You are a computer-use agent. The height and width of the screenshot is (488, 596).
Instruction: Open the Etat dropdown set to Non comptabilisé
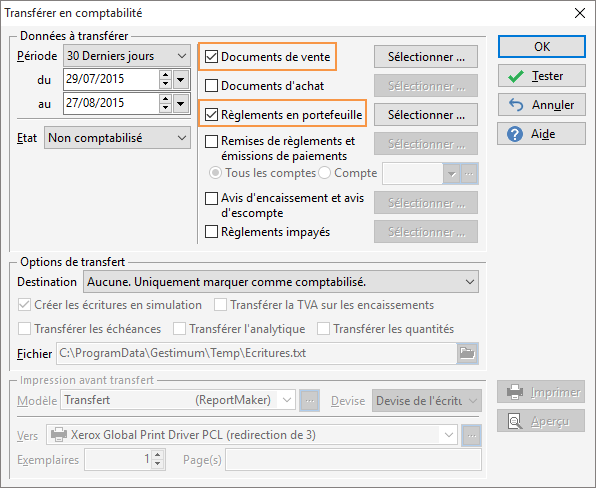[117, 138]
